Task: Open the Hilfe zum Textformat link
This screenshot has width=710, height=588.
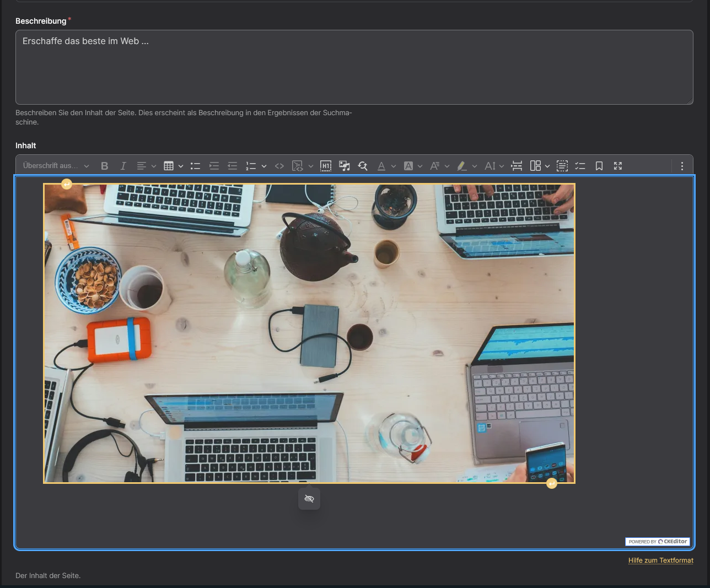Action: pyautogui.click(x=660, y=560)
